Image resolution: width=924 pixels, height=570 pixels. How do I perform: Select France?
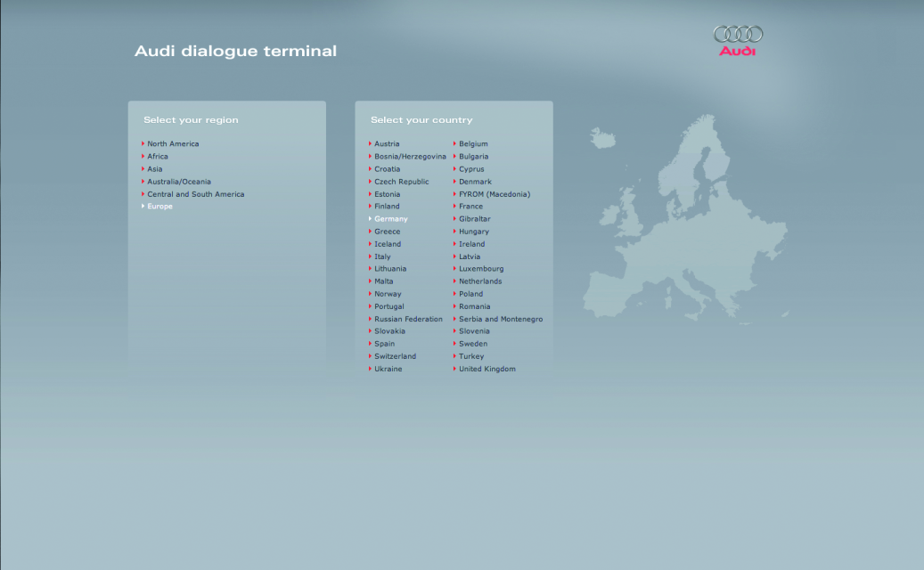[470, 206]
